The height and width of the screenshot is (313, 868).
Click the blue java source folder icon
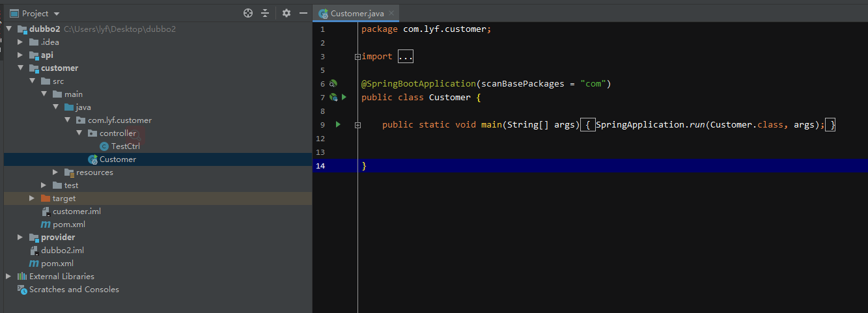pyautogui.click(x=69, y=107)
